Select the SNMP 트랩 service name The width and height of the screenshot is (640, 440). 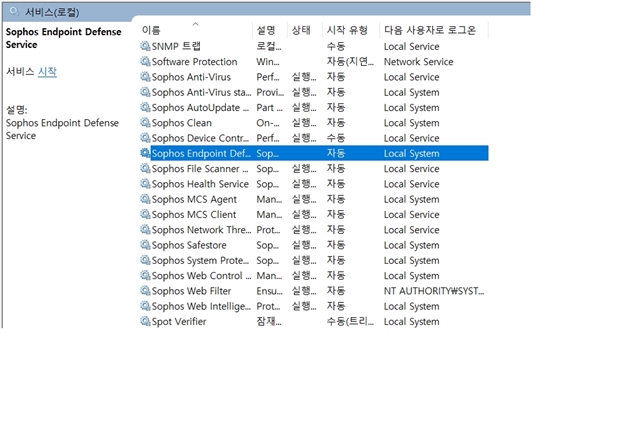coord(176,46)
